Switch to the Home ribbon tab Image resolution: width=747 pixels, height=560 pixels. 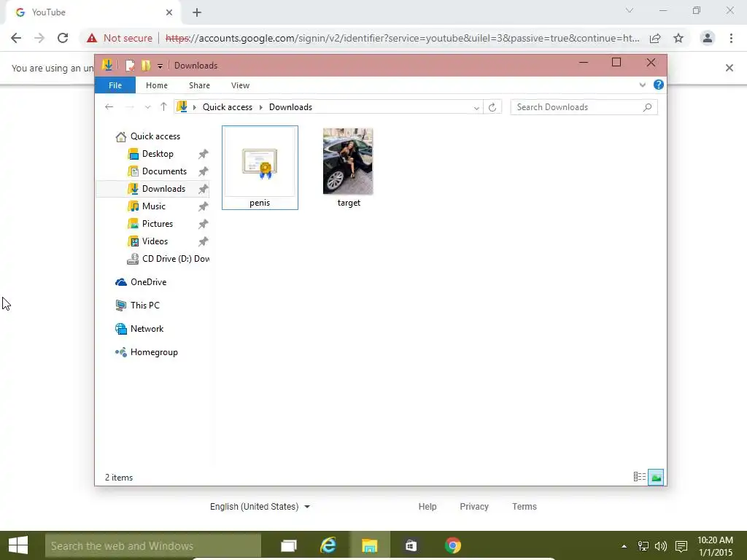(x=157, y=85)
